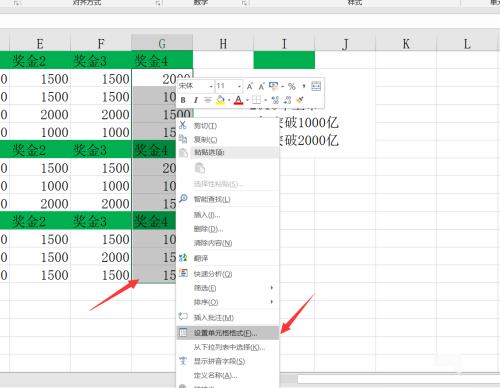Click the decrease font size icon

coord(261,86)
